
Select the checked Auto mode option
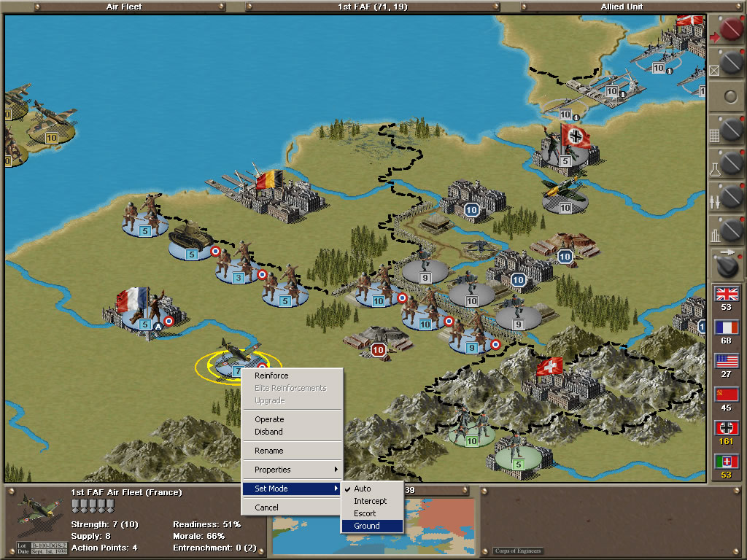372,489
